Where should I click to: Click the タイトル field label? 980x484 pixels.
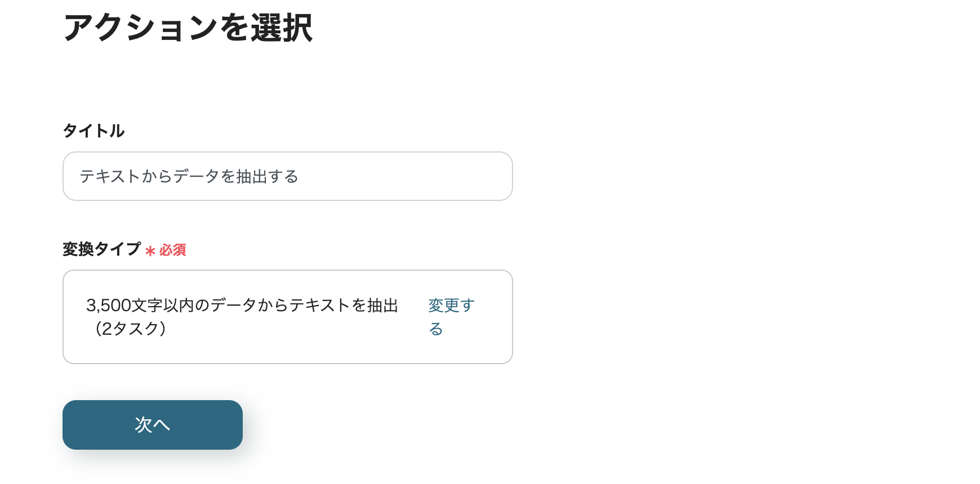(x=93, y=131)
